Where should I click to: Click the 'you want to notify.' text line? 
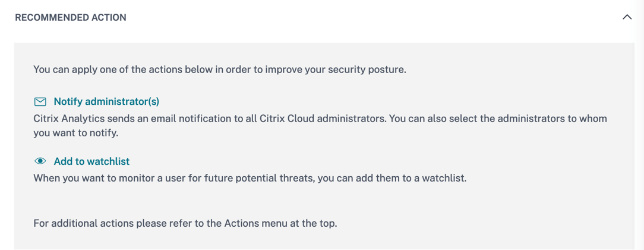click(x=76, y=133)
